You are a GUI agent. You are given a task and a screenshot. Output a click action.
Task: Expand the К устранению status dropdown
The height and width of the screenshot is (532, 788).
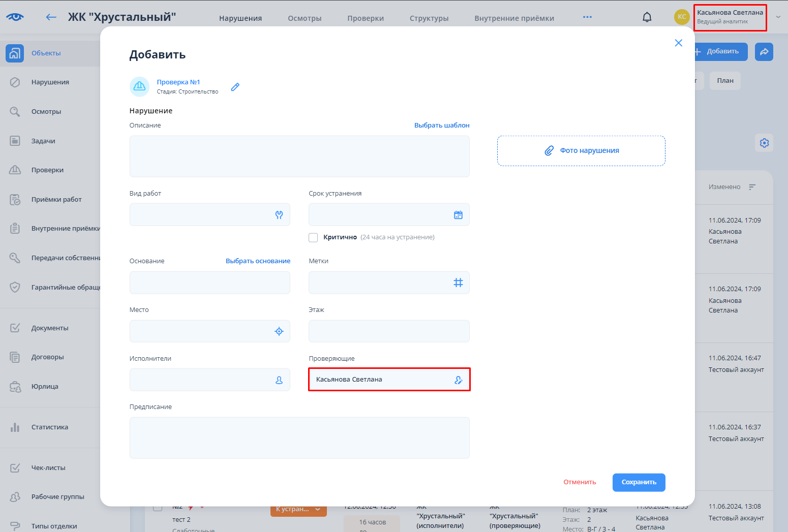[318, 509]
